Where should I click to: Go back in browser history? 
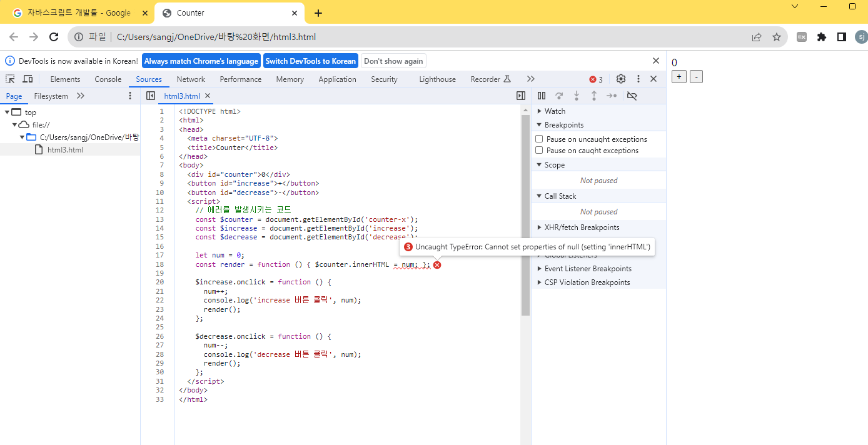(14, 37)
